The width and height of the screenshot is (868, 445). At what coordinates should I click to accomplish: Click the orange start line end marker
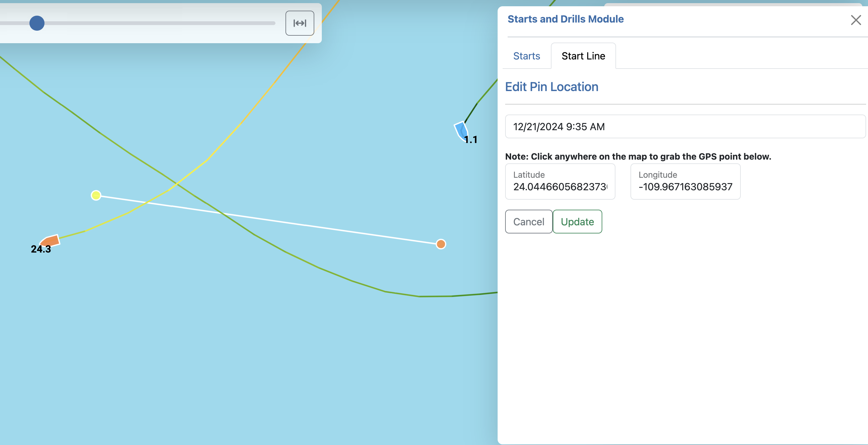point(441,244)
